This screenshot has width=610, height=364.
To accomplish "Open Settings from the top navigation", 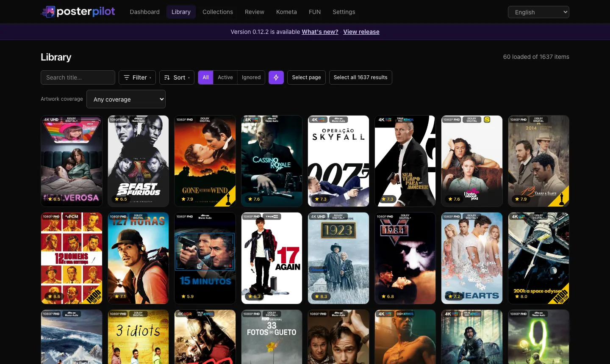I will [344, 12].
